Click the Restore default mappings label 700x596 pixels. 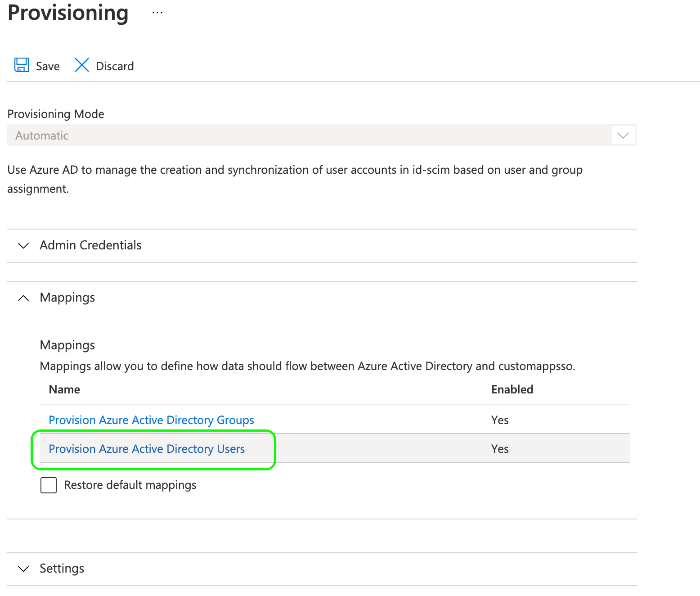pos(130,485)
